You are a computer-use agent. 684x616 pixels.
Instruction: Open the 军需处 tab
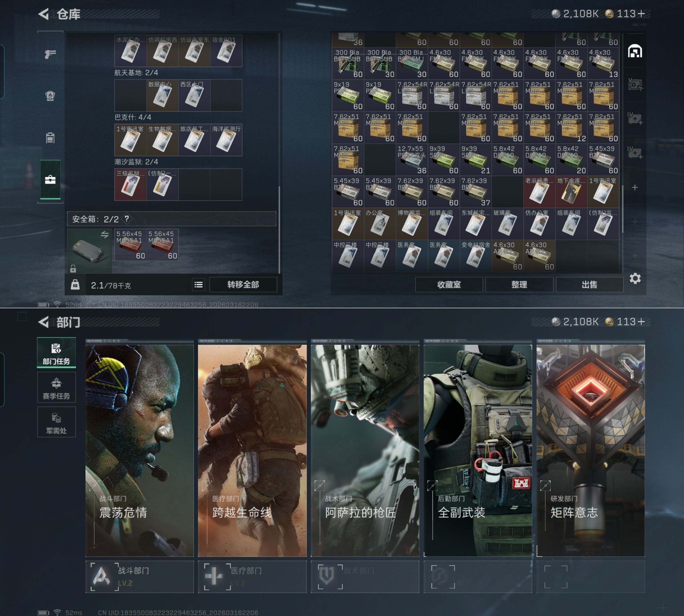[x=56, y=423]
